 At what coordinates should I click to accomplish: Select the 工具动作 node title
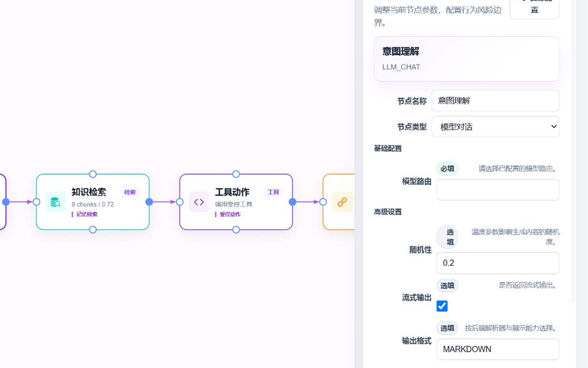[x=232, y=192]
